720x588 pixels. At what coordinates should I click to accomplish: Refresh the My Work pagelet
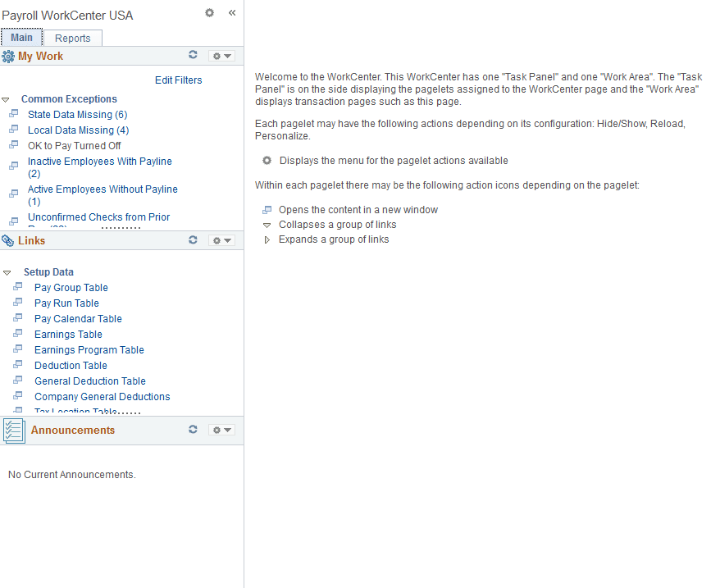tap(193, 55)
